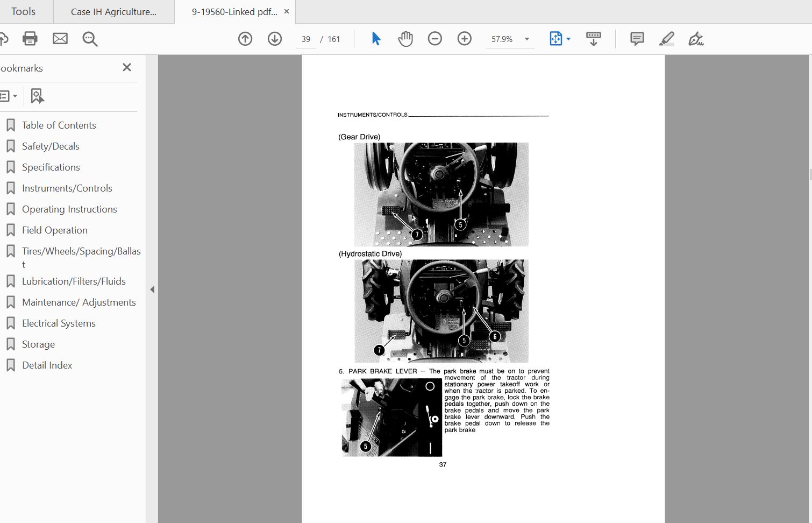The width and height of the screenshot is (812, 523).
Task: Close the 9-19560-Linked pdf tab
Action: (x=287, y=11)
